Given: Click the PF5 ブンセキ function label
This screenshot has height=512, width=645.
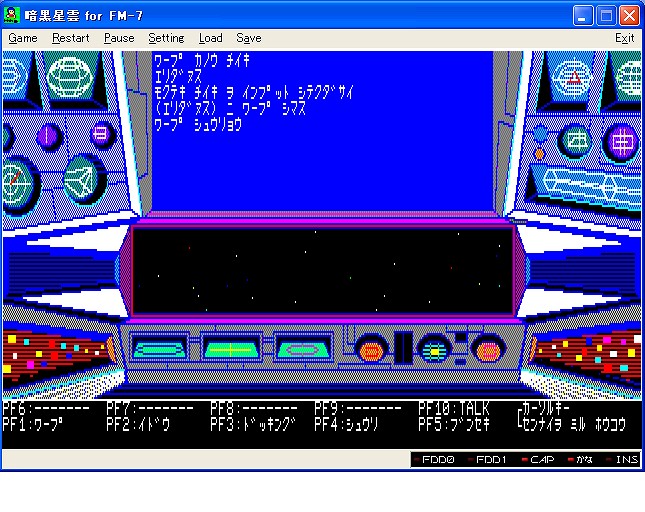Looking at the screenshot, I should coord(454,424).
